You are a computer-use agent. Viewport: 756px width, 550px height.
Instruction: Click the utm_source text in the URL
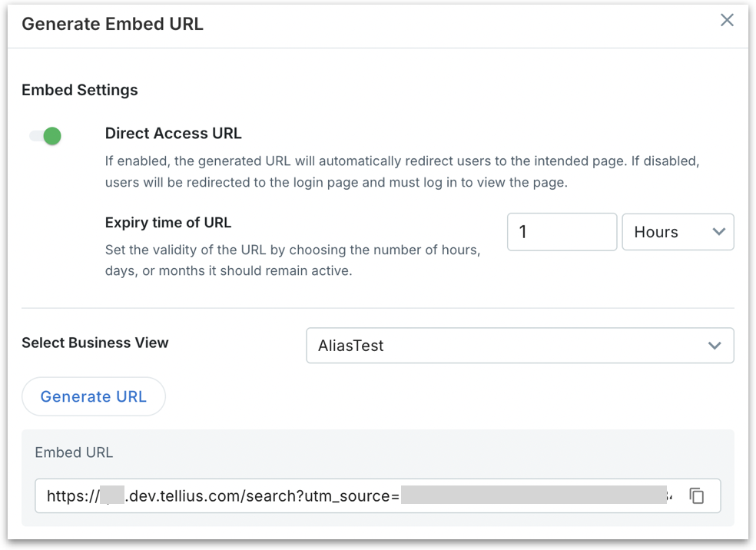pyautogui.click(x=348, y=496)
